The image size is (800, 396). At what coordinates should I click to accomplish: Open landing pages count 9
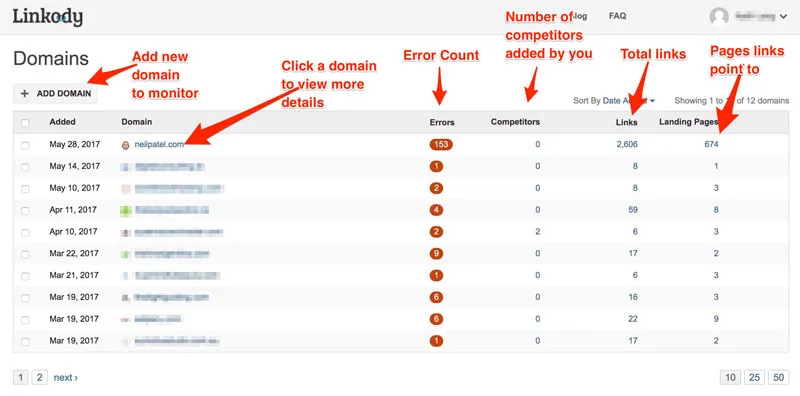(x=716, y=319)
